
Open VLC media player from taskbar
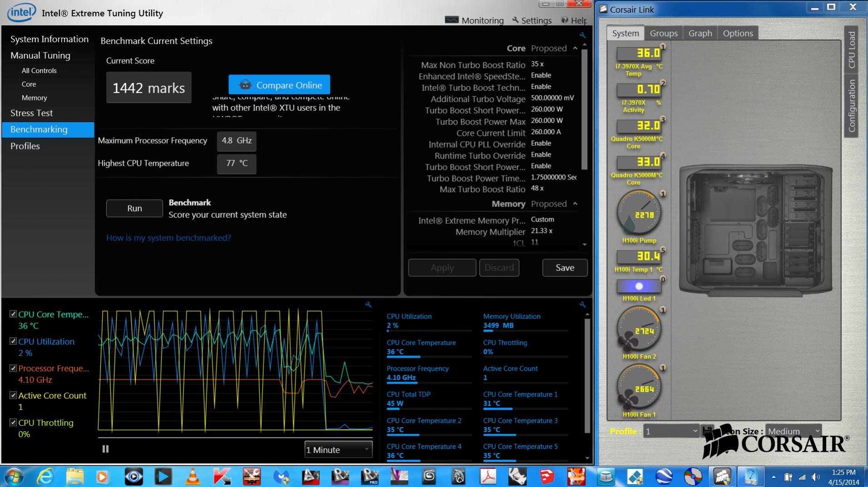pyautogui.click(x=193, y=477)
